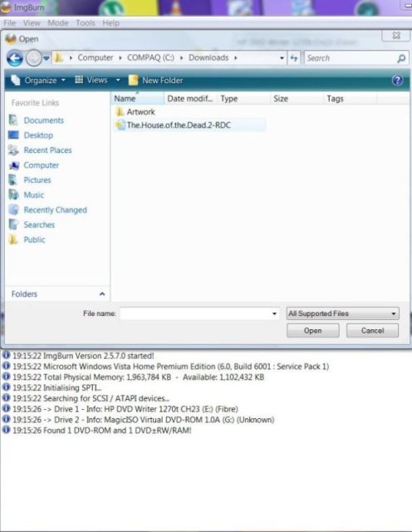Select Downloads in the address breadcrumb
The image size is (412, 532).
click(x=208, y=57)
